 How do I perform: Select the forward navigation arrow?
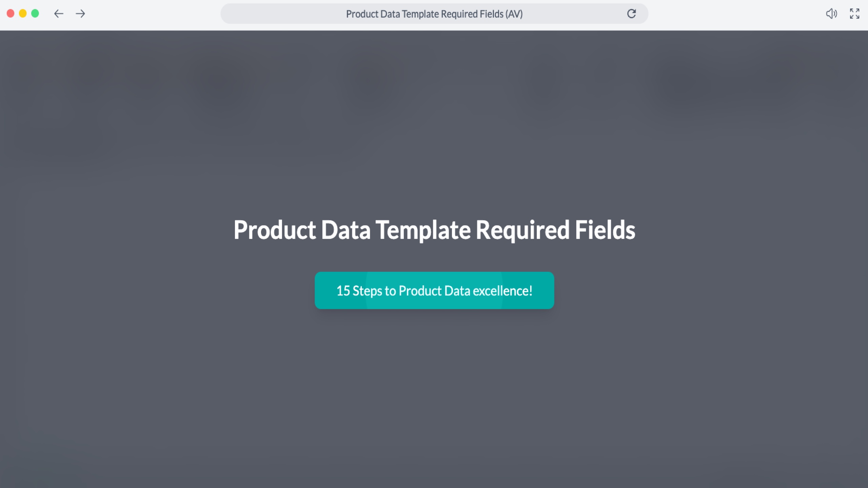[80, 14]
